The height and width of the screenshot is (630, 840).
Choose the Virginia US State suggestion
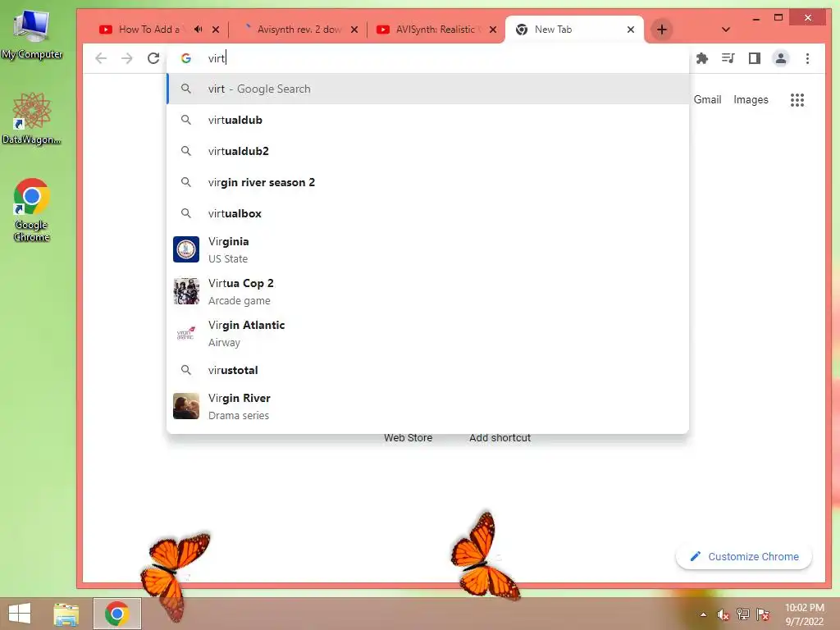(428, 249)
